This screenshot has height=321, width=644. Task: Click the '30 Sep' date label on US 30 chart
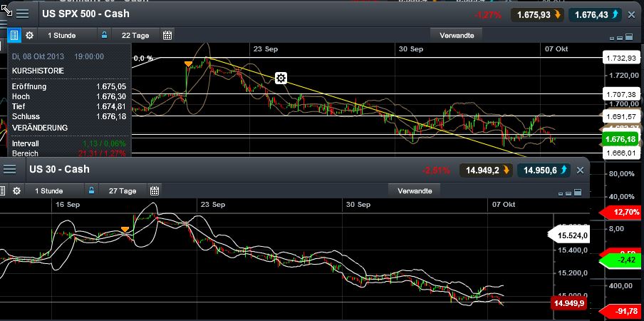tap(358, 204)
